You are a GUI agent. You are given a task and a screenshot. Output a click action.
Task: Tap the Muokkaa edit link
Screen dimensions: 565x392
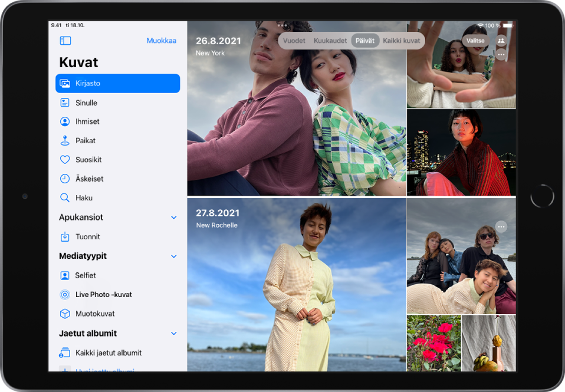pyautogui.click(x=161, y=41)
